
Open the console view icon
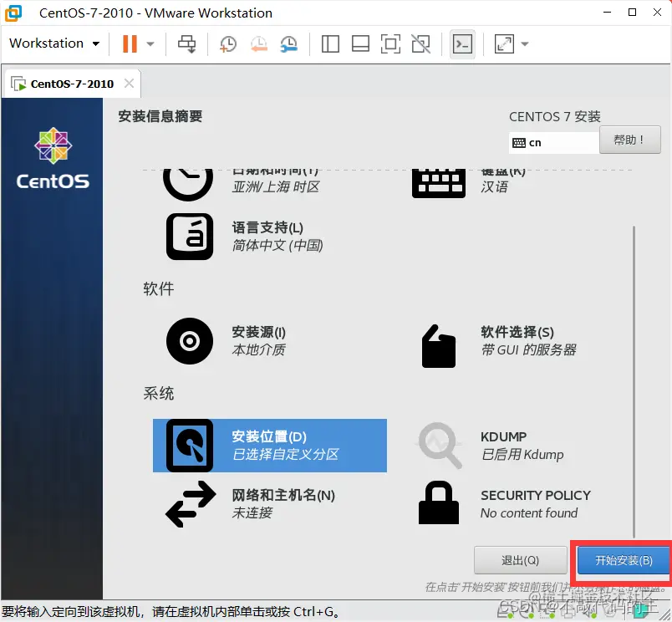(x=462, y=43)
